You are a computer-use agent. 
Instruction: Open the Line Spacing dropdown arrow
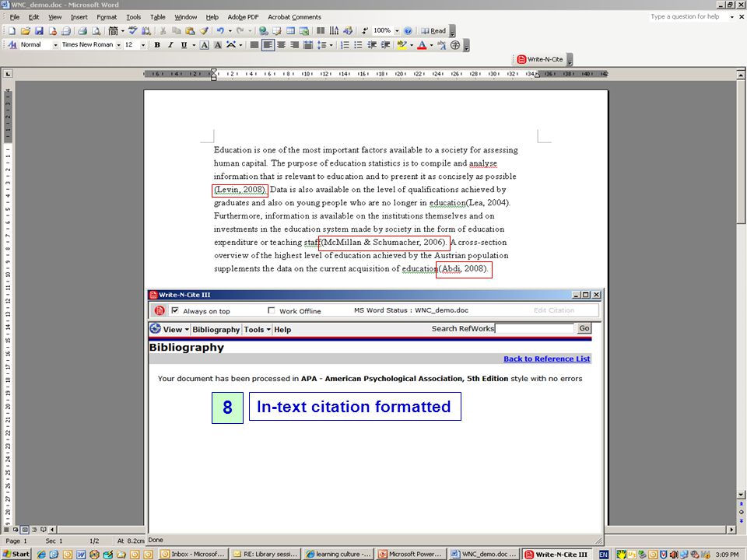(331, 45)
